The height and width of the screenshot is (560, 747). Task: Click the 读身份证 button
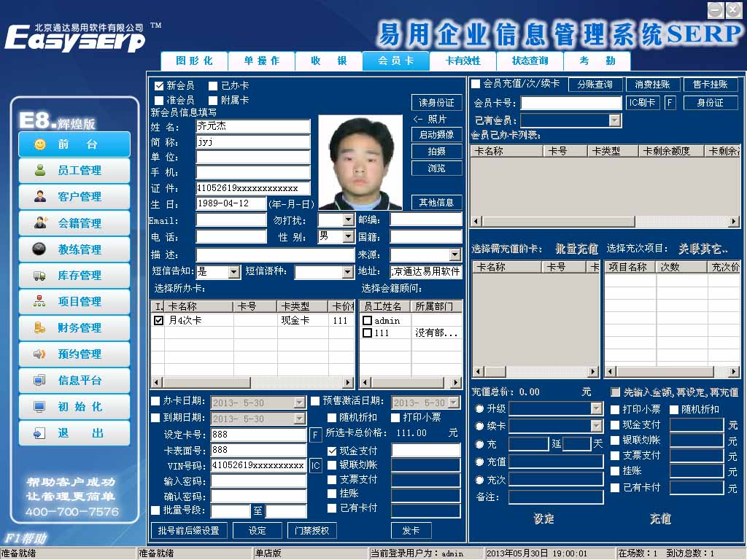(x=436, y=103)
